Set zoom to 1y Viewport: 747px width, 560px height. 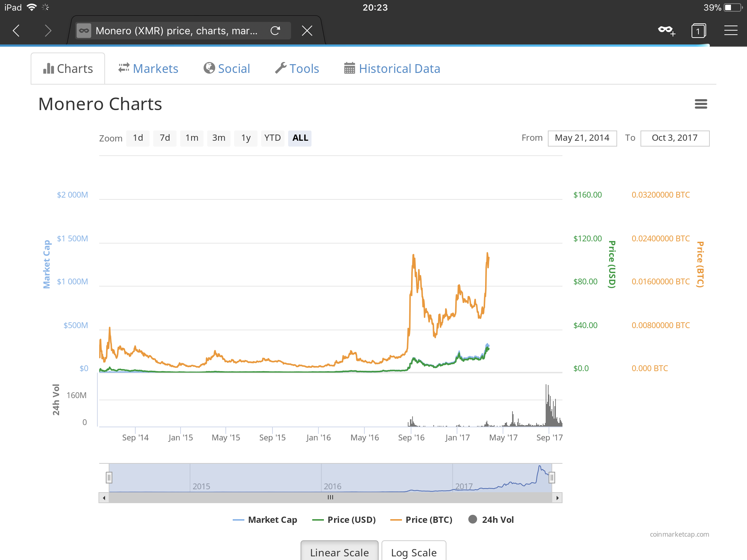(x=246, y=138)
